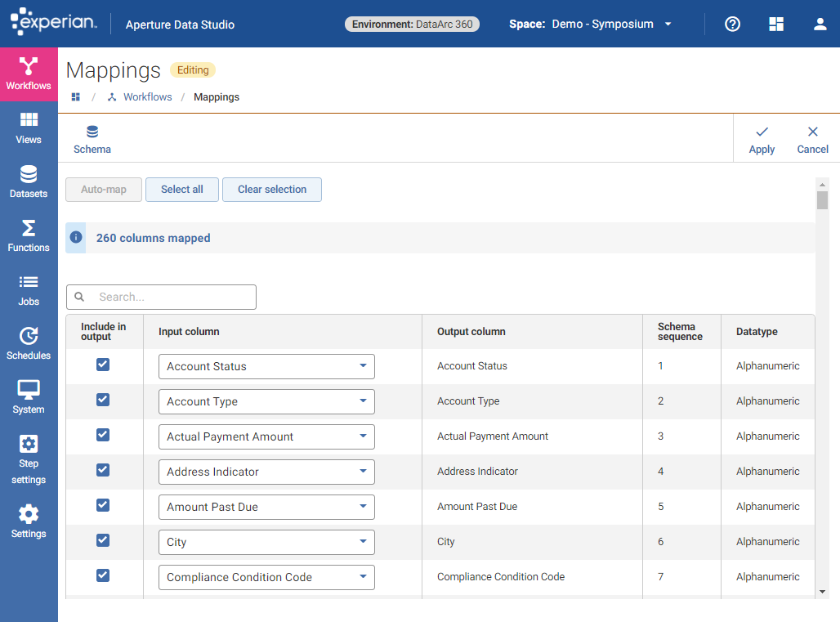Open Schedules in the sidebar
Screen dimensions: 840x622
pyautogui.click(x=29, y=344)
